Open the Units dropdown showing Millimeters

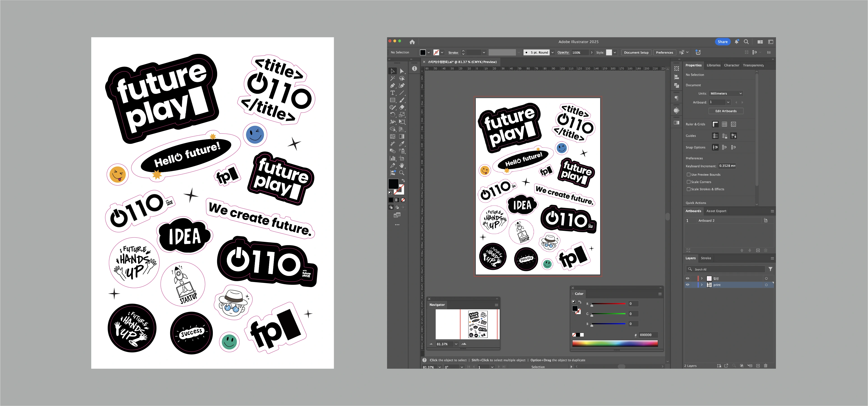click(726, 94)
